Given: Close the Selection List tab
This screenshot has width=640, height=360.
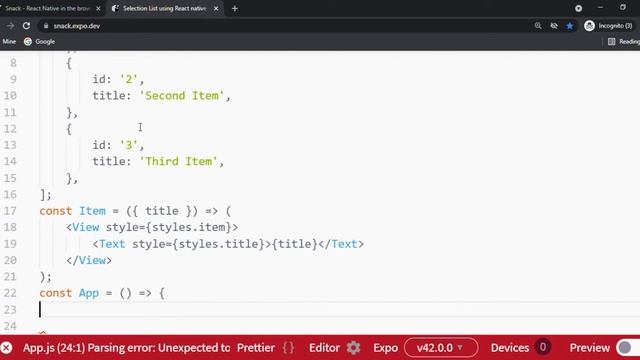Looking at the screenshot, I should click(x=216, y=8).
